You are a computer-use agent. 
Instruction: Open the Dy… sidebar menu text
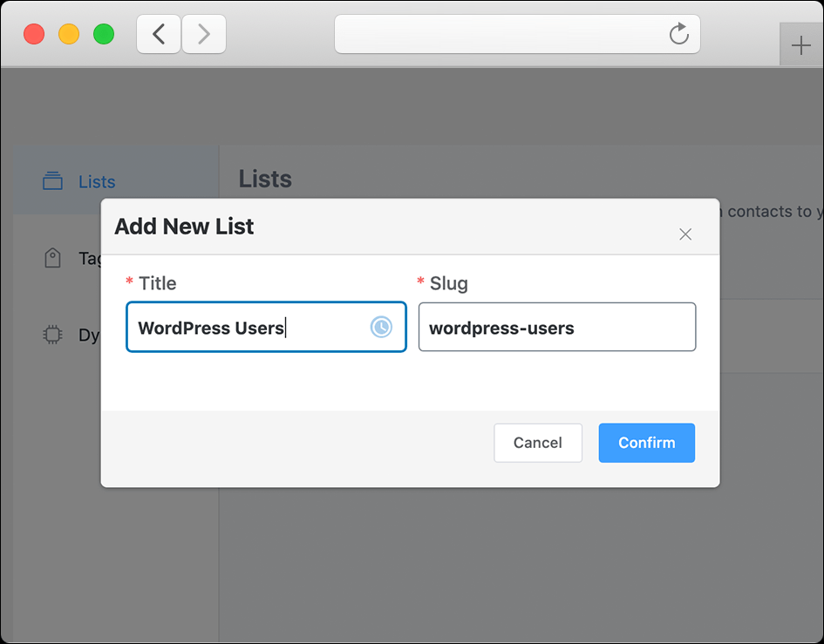click(x=89, y=336)
